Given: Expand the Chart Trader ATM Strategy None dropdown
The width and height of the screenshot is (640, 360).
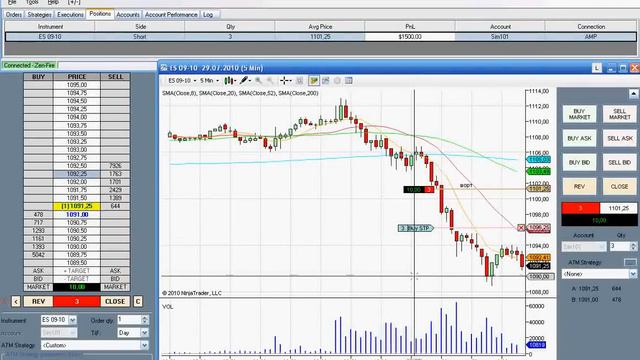Looking at the screenshot, I should [x=632, y=274].
